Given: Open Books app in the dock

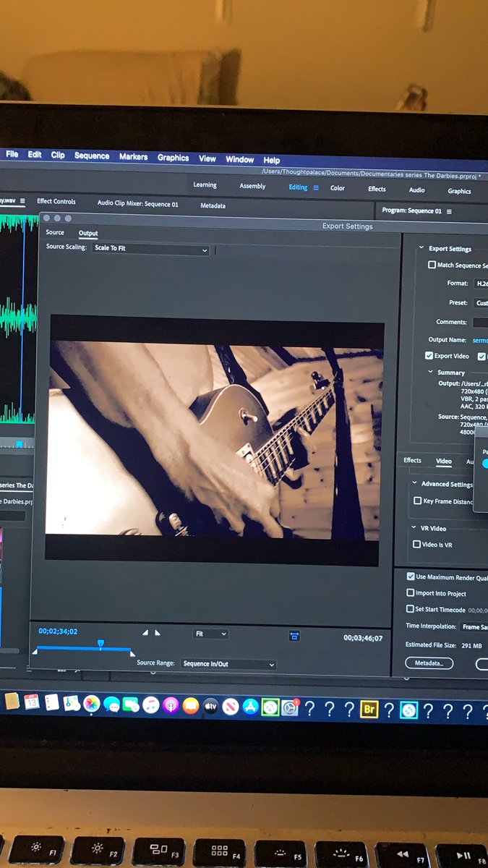Looking at the screenshot, I should [191, 705].
